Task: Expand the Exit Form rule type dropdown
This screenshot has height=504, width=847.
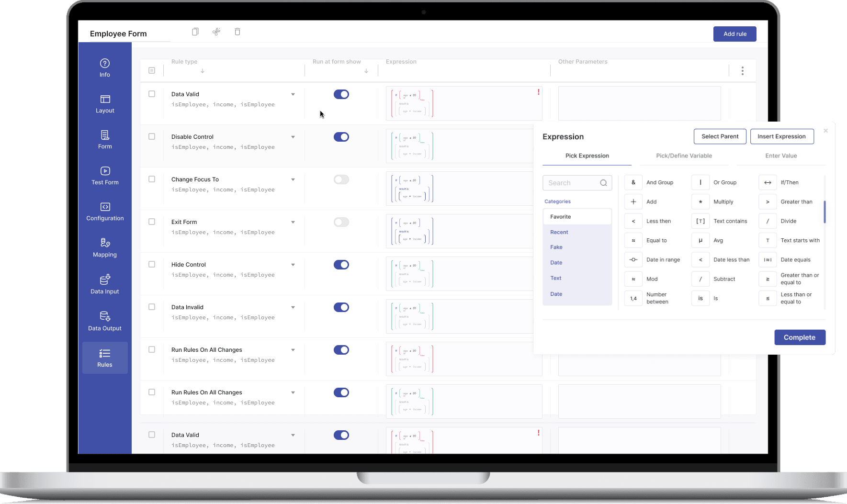Action: pos(293,222)
